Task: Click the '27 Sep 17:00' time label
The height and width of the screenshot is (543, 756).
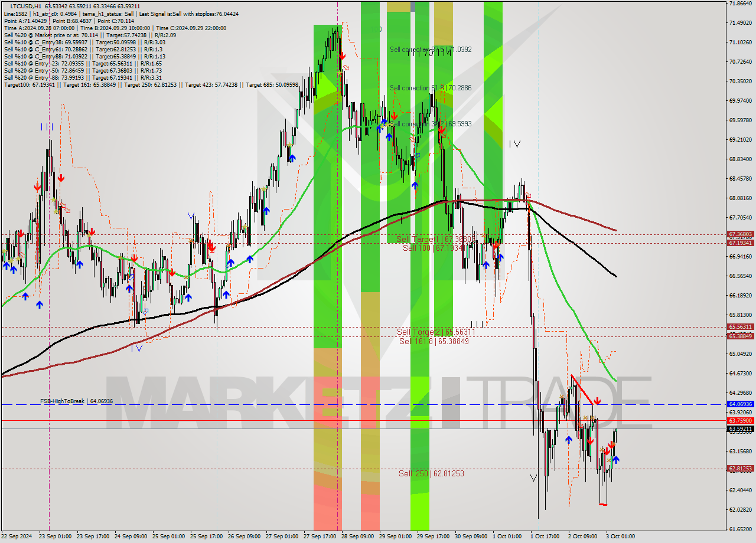Action: click(320, 537)
